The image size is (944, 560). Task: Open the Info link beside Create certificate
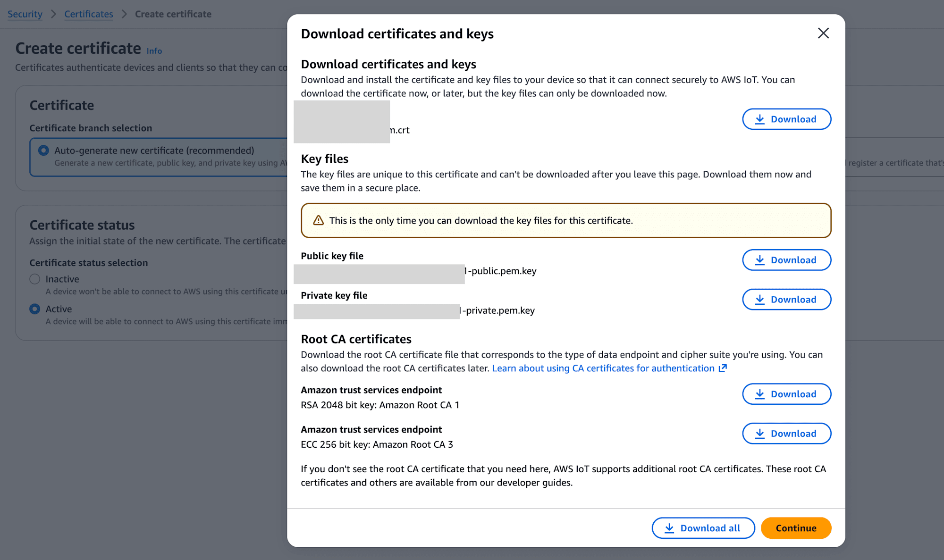154,51
